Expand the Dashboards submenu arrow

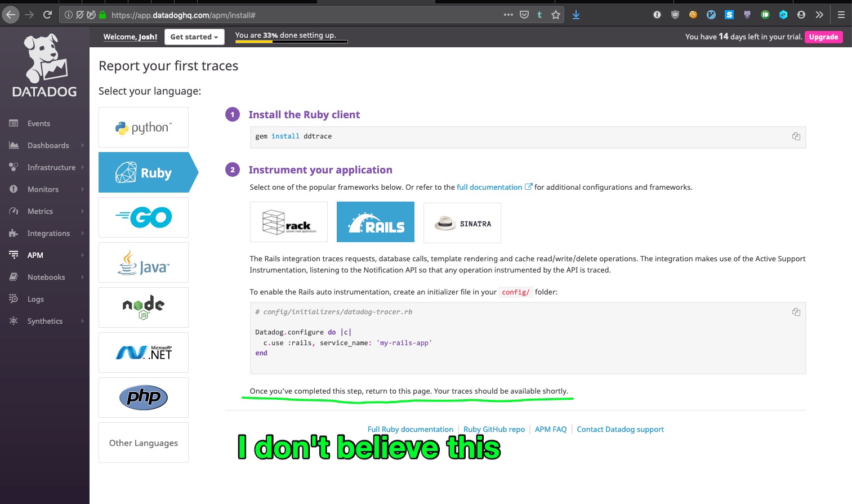82,145
